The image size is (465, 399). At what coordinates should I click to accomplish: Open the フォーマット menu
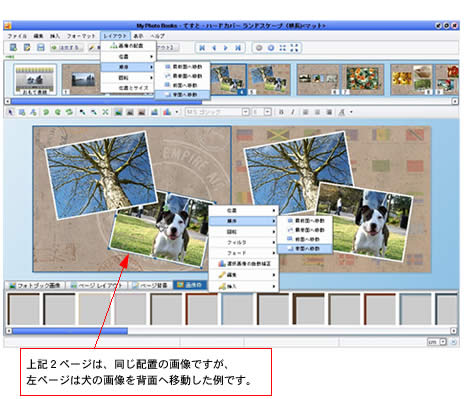point(81,36)
